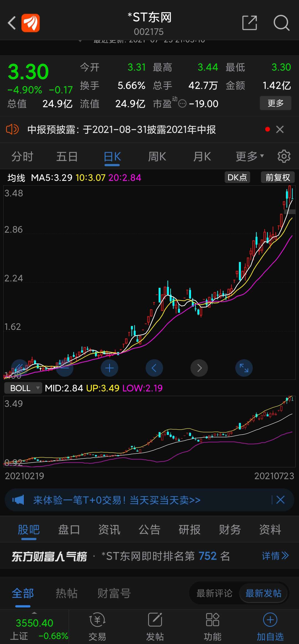Open the 中报预披露 notice text
The height and width of the screenshot is (644, 299).
click(x=122, y=129)
